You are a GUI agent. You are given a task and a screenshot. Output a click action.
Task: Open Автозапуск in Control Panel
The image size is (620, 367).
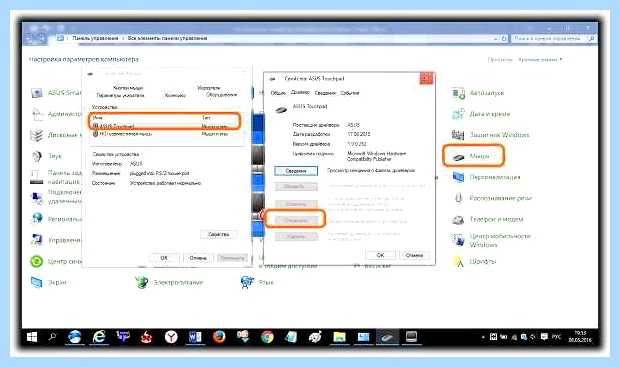[x=478, y=93]
